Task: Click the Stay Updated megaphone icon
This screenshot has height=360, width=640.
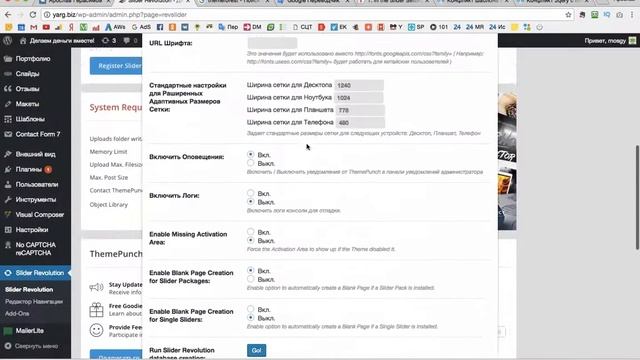Action: pos(96,287)
